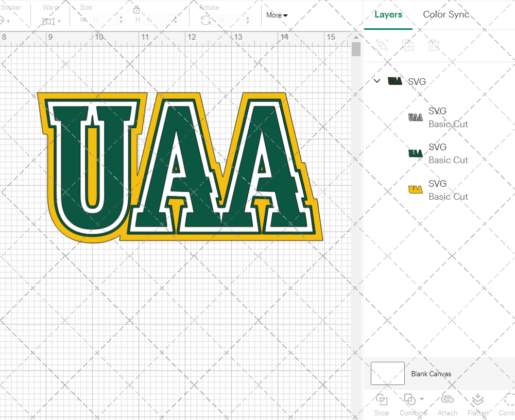Click the Rotate icon
The width and height of the screenshot is (515, 420).
(x=206, y=21)
